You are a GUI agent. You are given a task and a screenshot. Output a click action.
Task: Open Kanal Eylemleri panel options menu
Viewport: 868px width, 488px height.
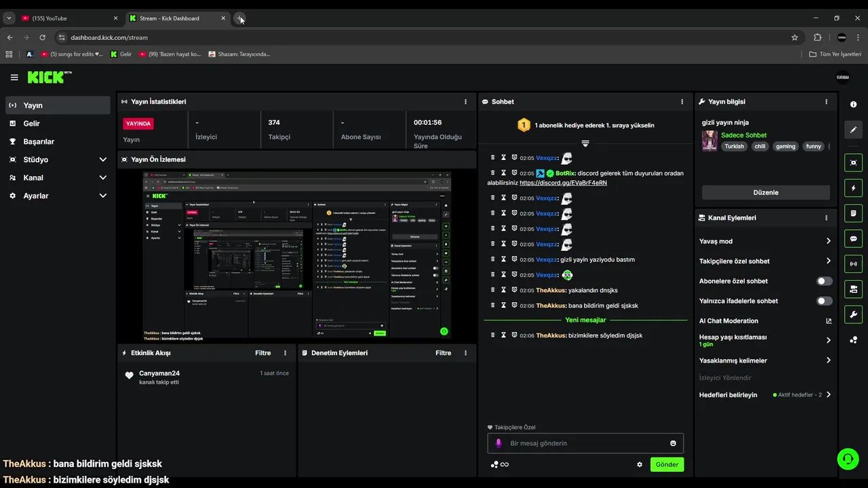[x=826, y=218]
